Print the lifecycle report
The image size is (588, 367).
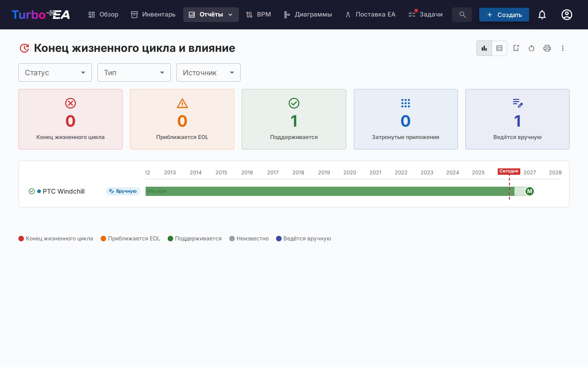coord(547,48)
